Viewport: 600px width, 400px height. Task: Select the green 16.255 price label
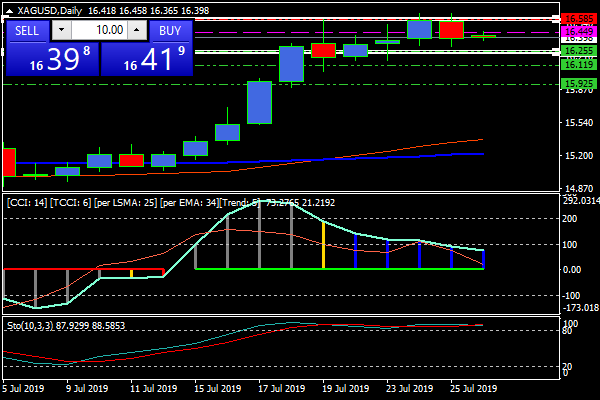pos(579,51)
